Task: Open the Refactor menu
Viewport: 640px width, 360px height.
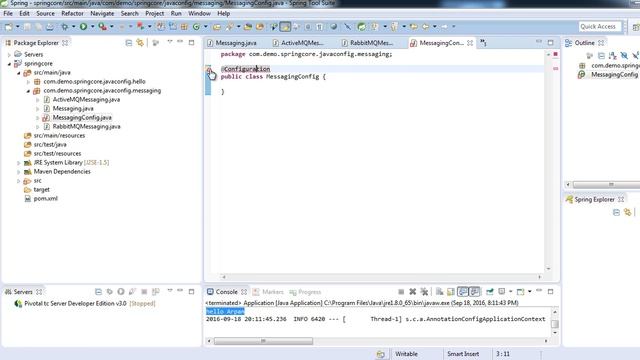Action: pos(72,13)
